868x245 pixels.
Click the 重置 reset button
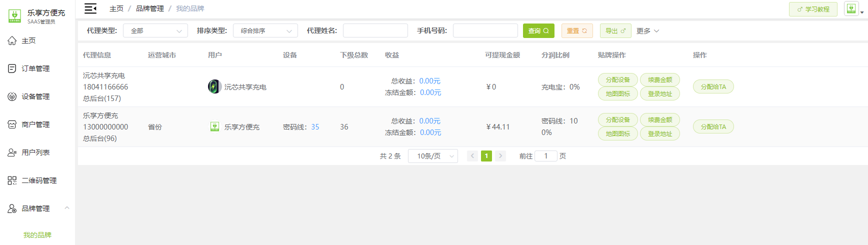click(x=577, y=30)
